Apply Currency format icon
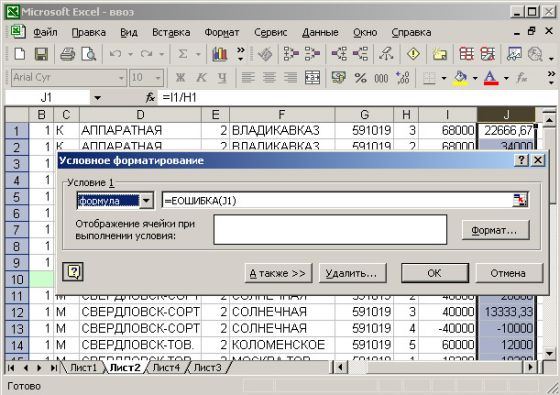Image resolution: width=560 pixels, height=395 pixels. [x=338, y=78]
